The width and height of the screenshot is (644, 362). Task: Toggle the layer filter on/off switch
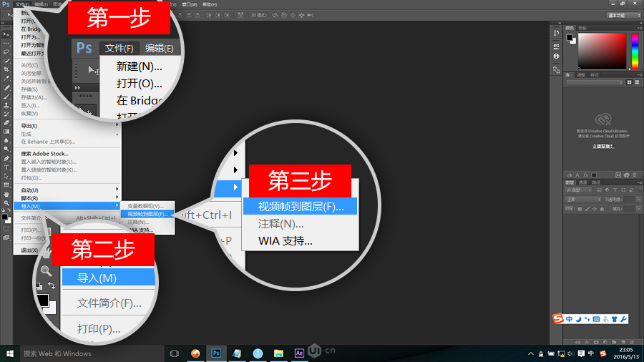[x=640, y=190]
